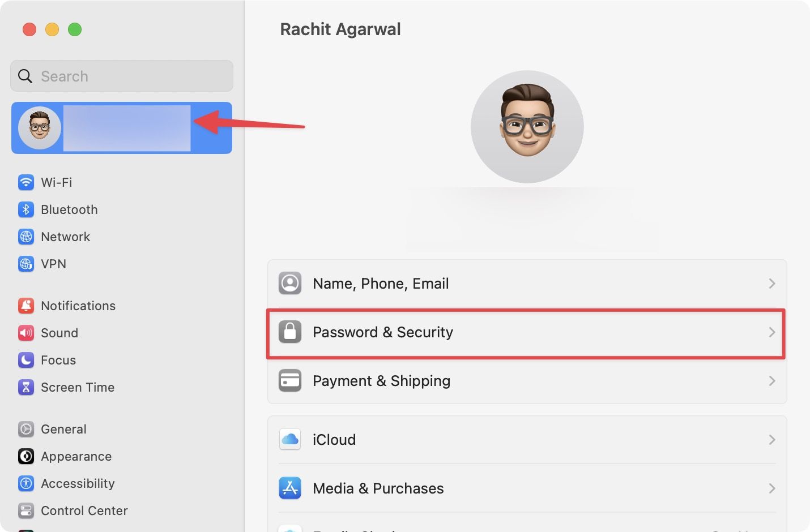
Task: Click the large profile Memoji picture
Action: (527, 127)
